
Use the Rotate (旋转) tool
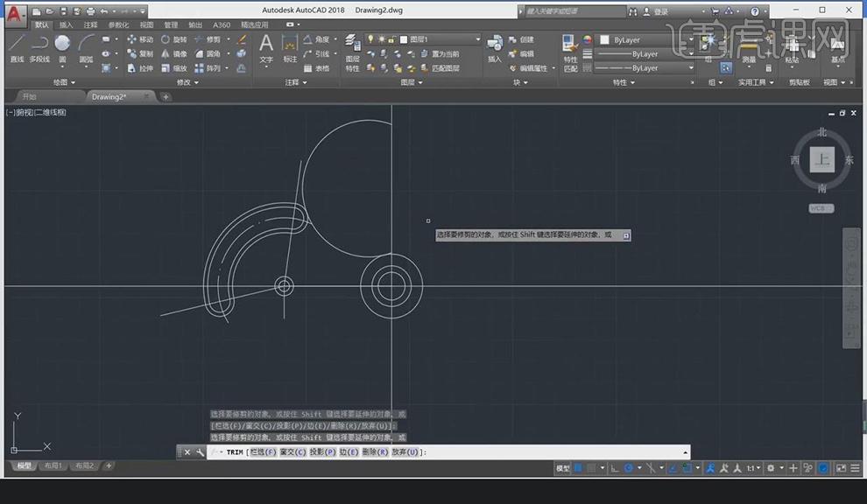pyautogui.click(x=174, y=39)
